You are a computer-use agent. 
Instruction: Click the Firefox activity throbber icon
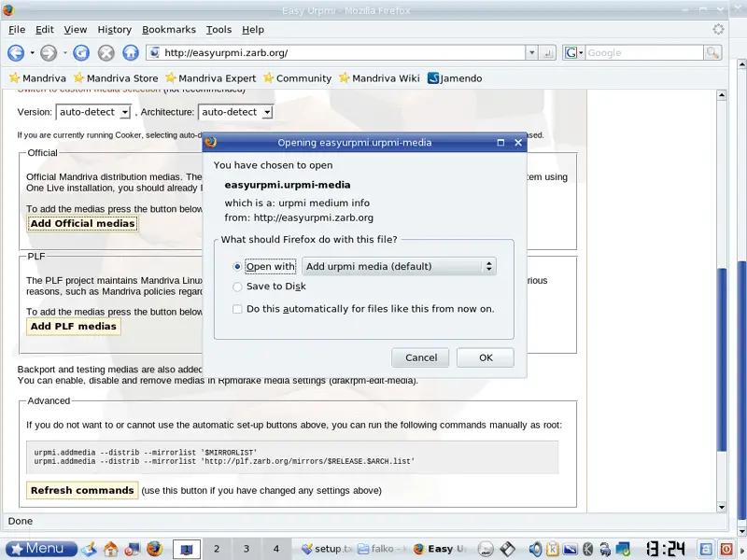pos(718,30)
